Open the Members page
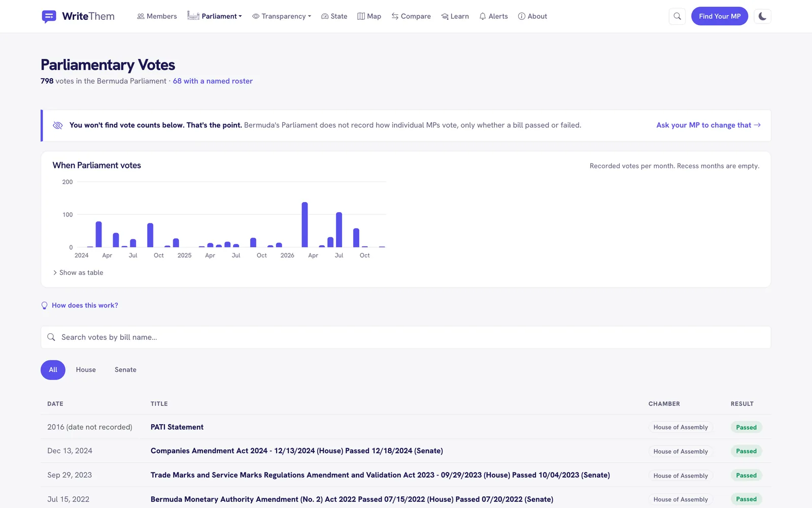Viewport: 812px width, 508px height. [157, 16]
